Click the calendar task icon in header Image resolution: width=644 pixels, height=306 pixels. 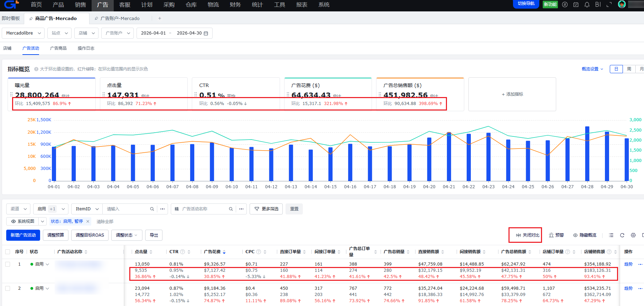(576, 4)
